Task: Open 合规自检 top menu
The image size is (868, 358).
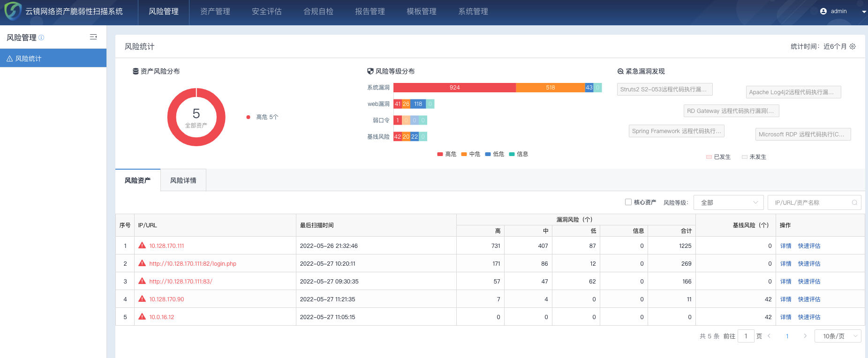Action: click(x=318, y=12)
